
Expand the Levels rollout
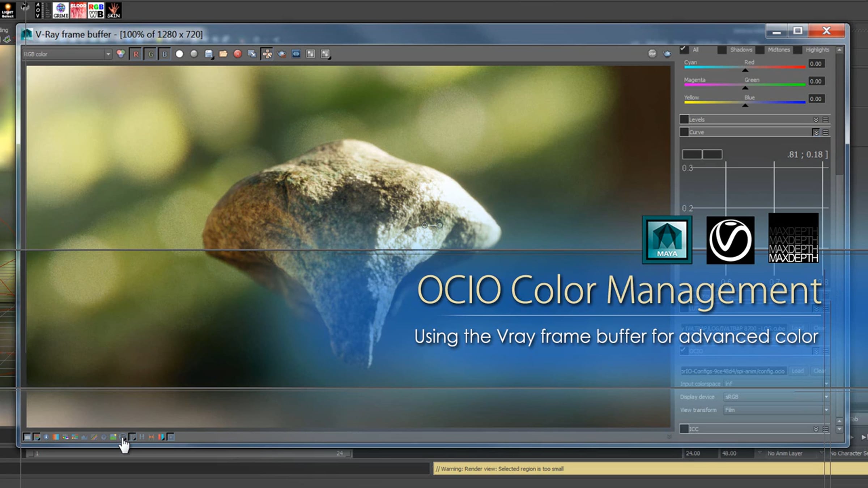(x=816, y=120)
